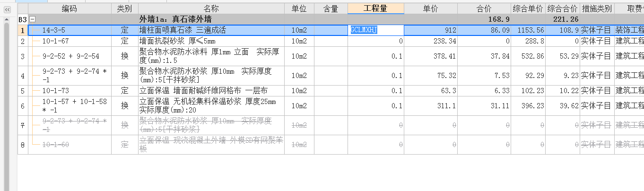Click 装饰工程 fee cell in row 1
Image resolution: width=644 pixels, height=191 pixels.
pyautogui.click(x=629, y=30)
